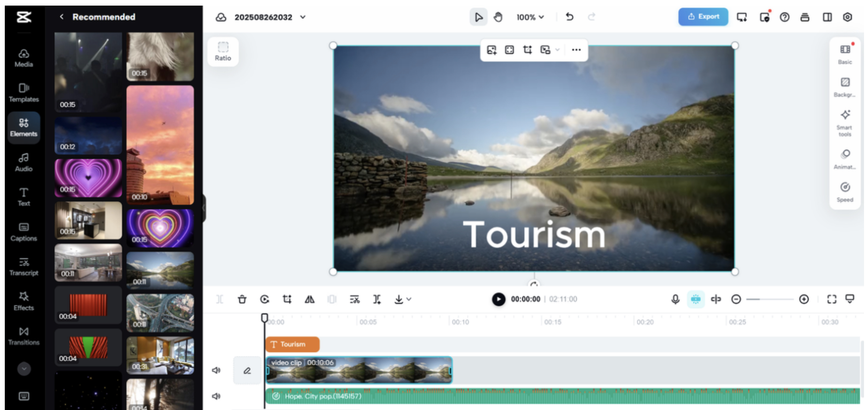Open the 100% zoom level dropdown

(x=530, y=17)
